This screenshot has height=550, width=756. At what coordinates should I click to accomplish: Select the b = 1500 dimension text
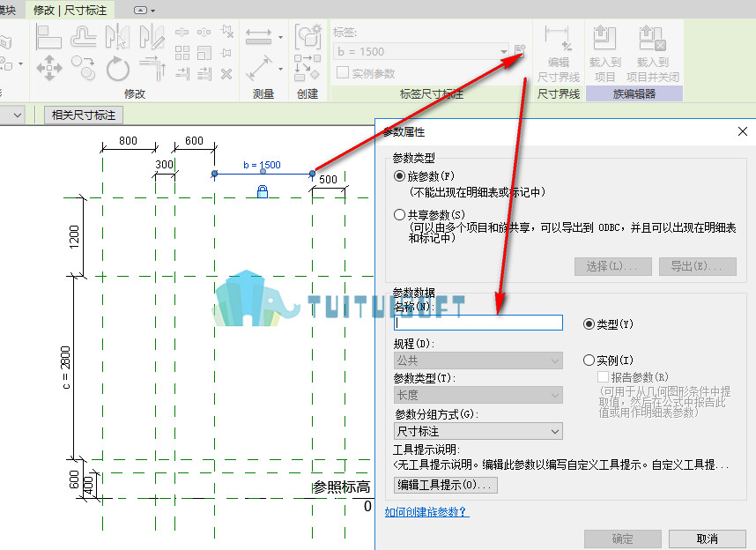pyautogui.click(x=262, y=165)
